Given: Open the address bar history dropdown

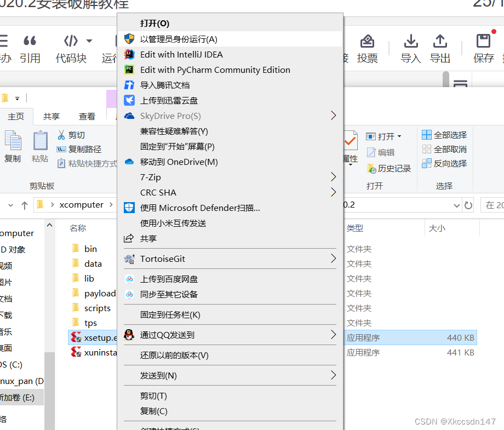Looking at the screenshot, I should pos(456,205).
